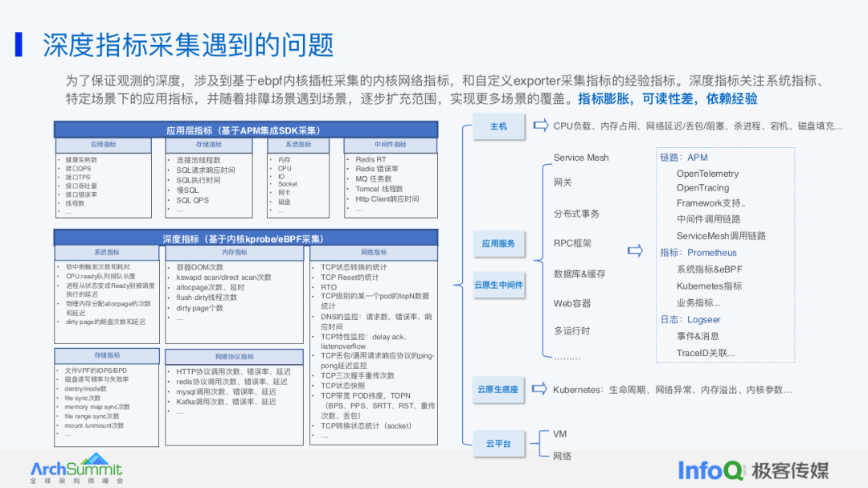Click the Http Client响应时间 bullet
The height and width of the screenshot is (488, 868).
387,199
